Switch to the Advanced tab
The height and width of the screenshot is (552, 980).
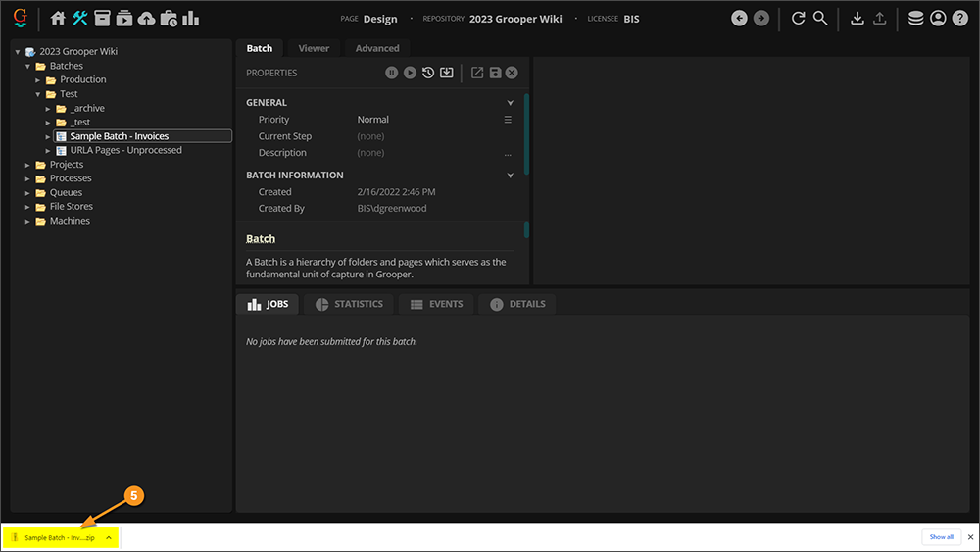click(377, 48)
